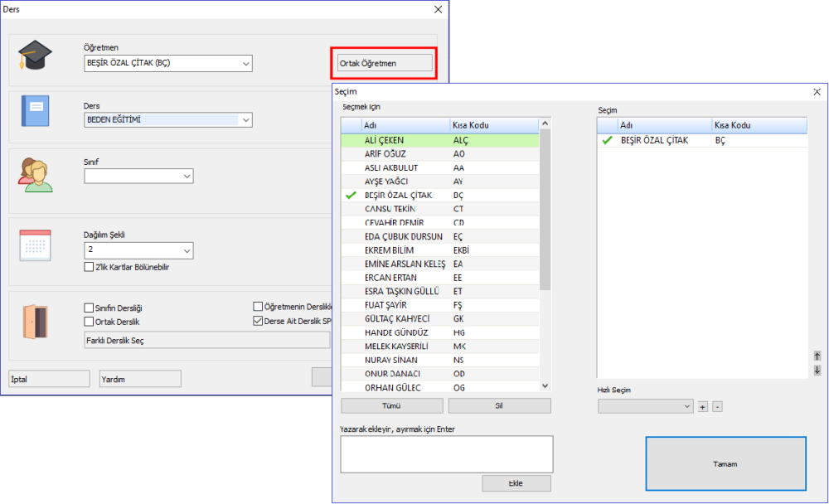This screenshot has height=504, width=829.
Task: Select AYŞE YAĞCI row
Action: point(440,182)
